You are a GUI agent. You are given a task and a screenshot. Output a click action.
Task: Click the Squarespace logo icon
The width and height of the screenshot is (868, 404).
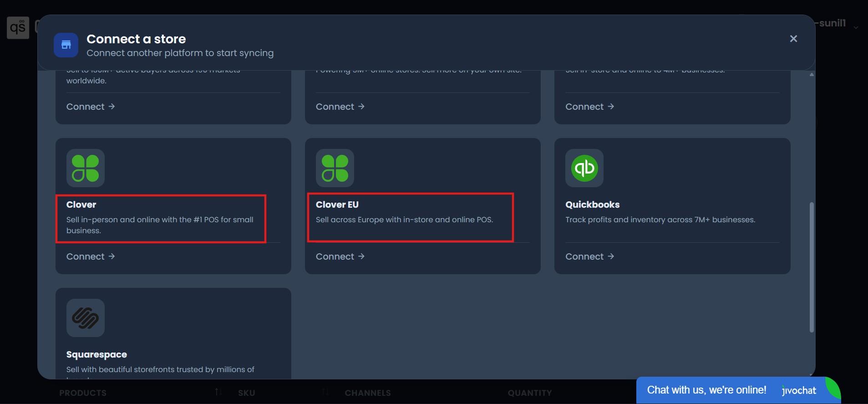pos(86,318)
